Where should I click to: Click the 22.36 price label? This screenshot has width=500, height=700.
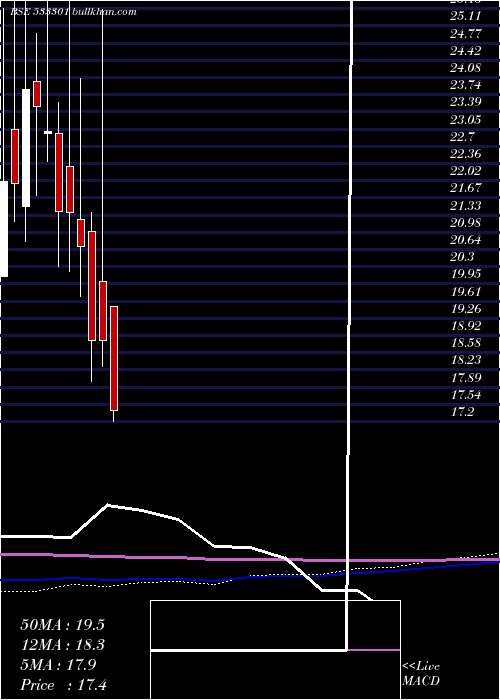coord(465,154)
